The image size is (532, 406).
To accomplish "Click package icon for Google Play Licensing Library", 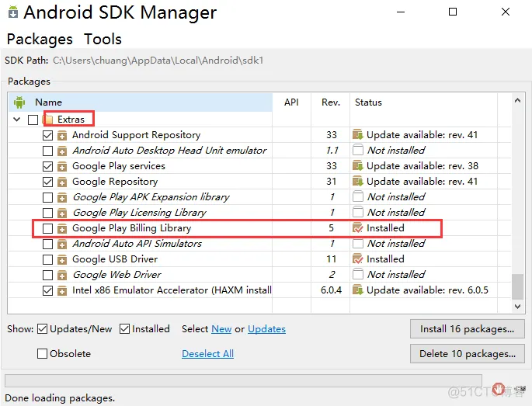I will [x=62, y=213].
